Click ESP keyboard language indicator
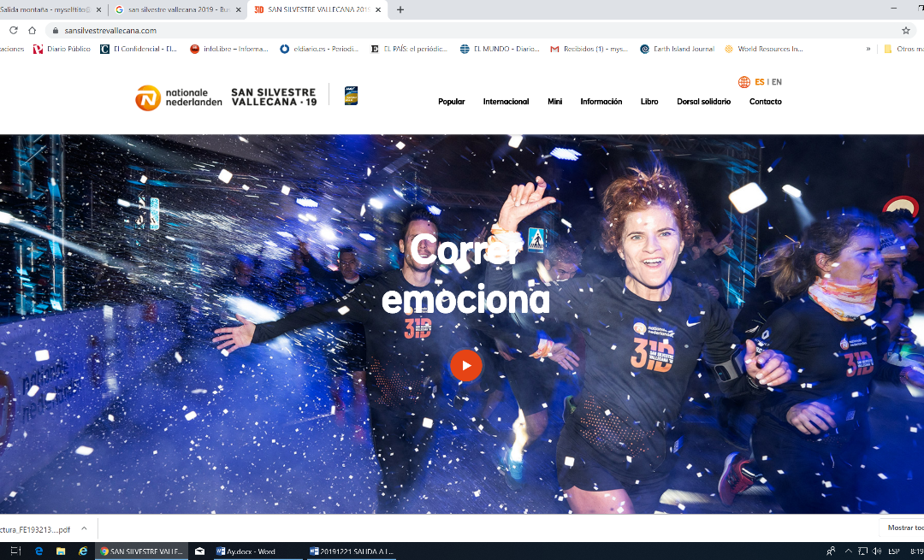 894,551
